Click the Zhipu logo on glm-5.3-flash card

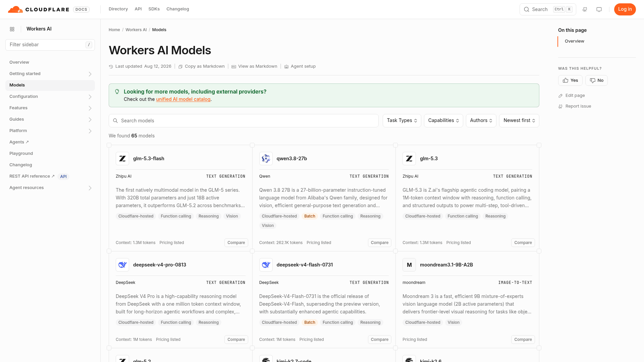[x=122, y=159]
